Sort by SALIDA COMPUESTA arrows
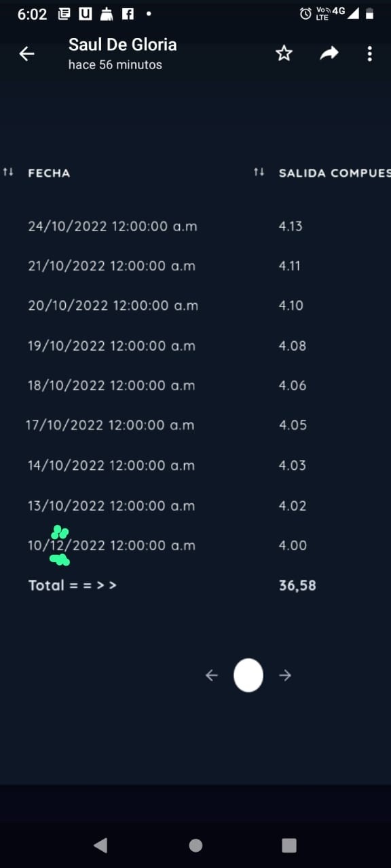 (259, 172)
